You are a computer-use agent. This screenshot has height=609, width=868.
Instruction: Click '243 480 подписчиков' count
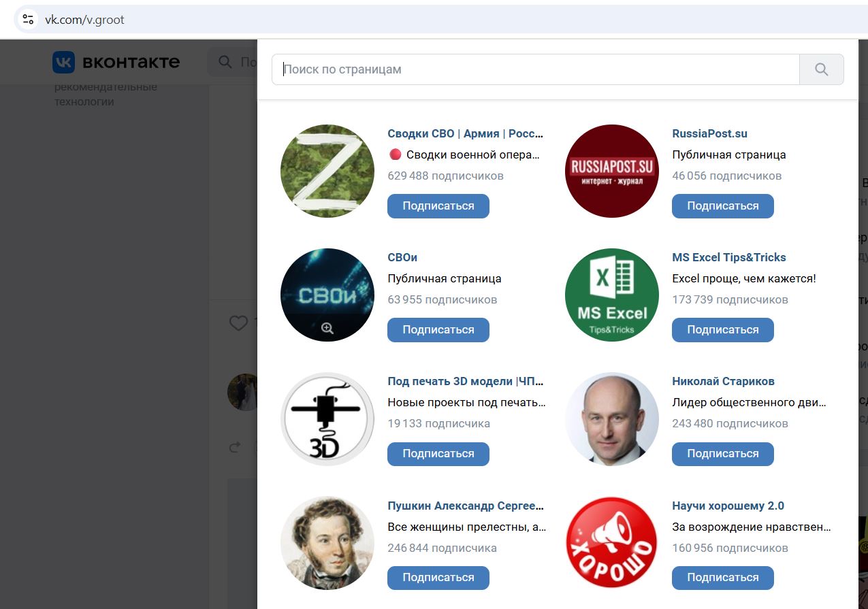(730, 423)
